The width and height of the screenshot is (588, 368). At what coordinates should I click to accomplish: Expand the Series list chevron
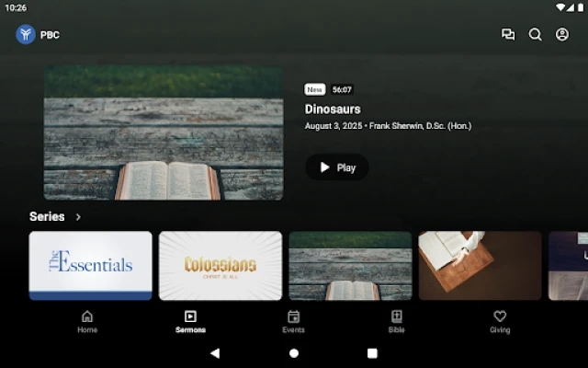point(78,217)
